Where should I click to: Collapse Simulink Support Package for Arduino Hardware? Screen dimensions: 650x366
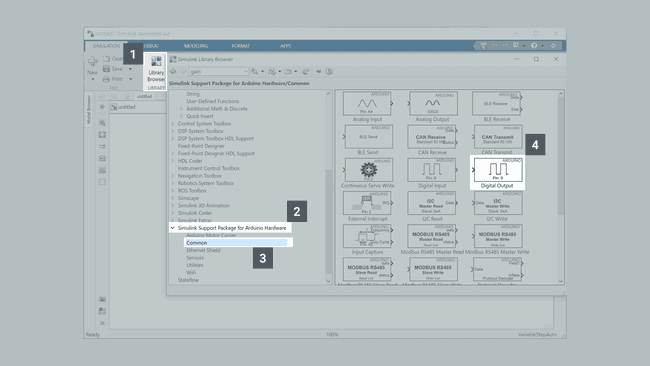coord(172,228)
